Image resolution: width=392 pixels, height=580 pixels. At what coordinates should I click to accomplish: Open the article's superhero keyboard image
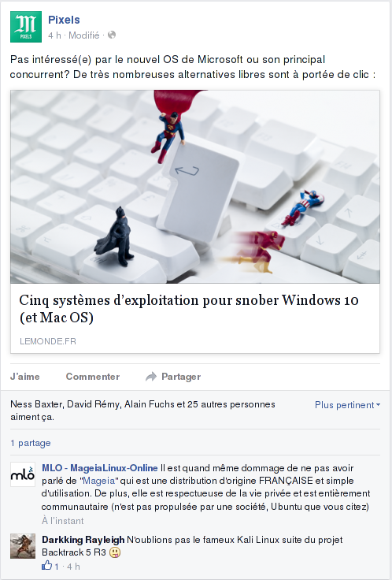point(195,187)
